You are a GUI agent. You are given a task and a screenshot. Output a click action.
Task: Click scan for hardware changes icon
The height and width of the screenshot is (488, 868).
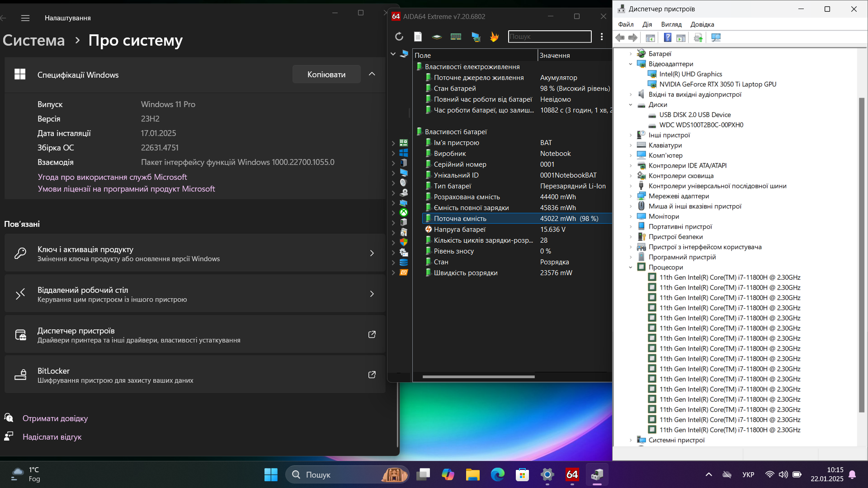point(716,38)
